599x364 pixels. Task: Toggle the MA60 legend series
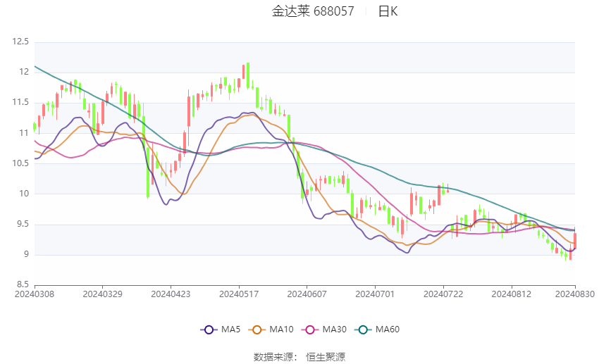coord(377,330)
